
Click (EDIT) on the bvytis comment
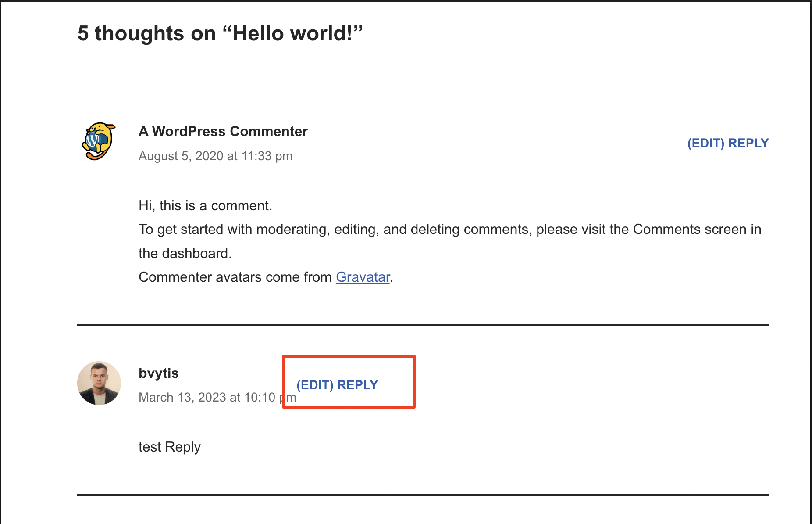click(x=314, y=384)
